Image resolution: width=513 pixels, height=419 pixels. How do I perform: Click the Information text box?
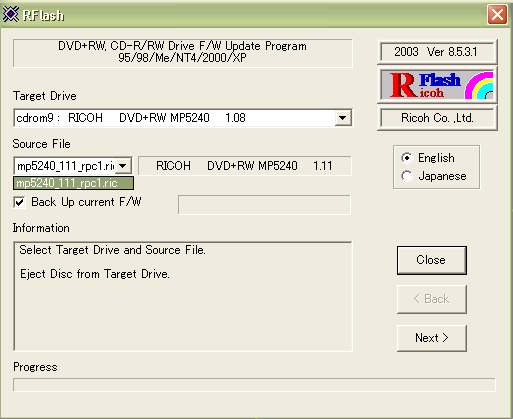point(183,296)
